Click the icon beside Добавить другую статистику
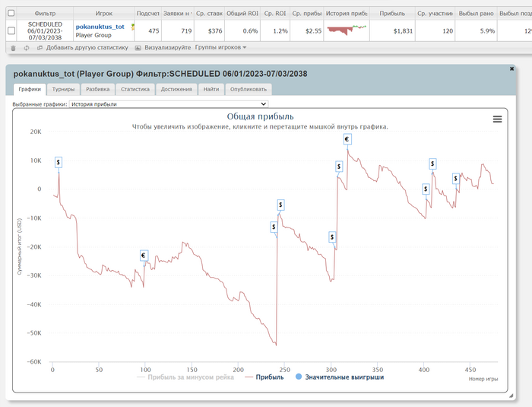The height and width of the screenshot is (407, 532). pos(40,48)
